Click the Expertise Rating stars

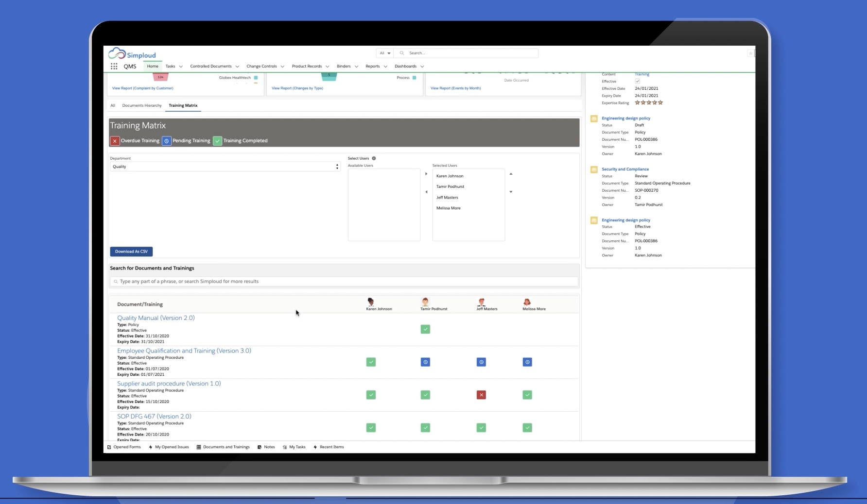tap(649, 103)
